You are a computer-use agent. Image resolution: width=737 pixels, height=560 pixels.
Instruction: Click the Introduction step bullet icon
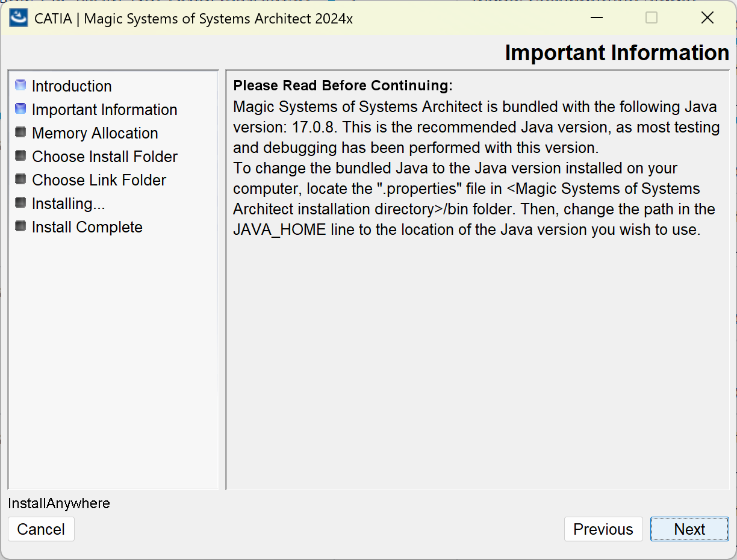(x=21, y=86)
